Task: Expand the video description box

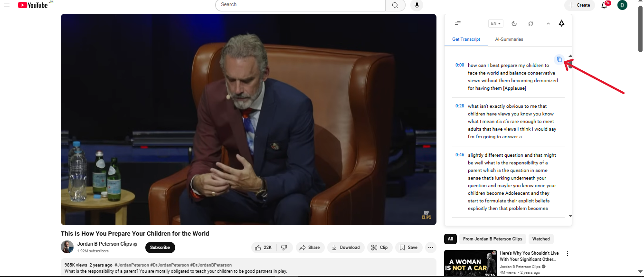Action: 248,267
